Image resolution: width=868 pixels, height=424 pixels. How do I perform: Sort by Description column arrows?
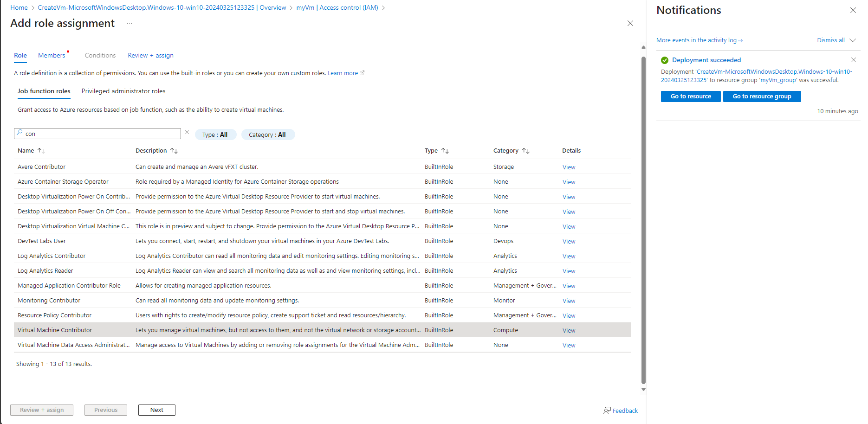174,151
